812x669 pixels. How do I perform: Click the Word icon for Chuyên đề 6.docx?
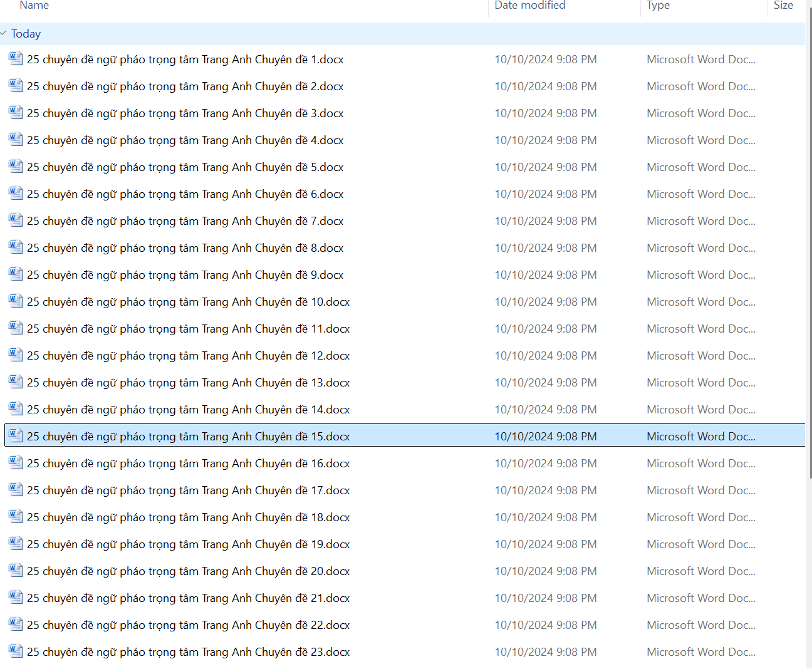[x=16, y=194]
